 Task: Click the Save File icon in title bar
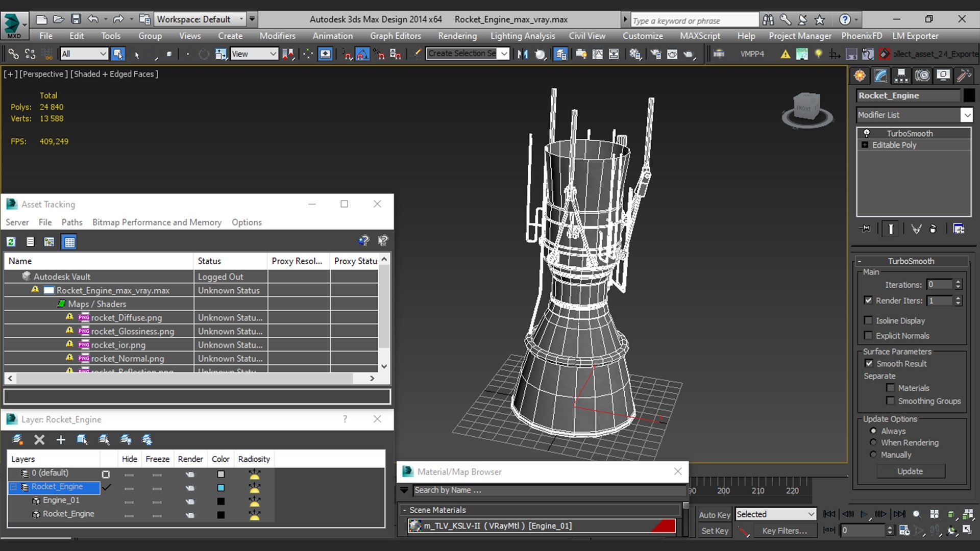point(76,19)
